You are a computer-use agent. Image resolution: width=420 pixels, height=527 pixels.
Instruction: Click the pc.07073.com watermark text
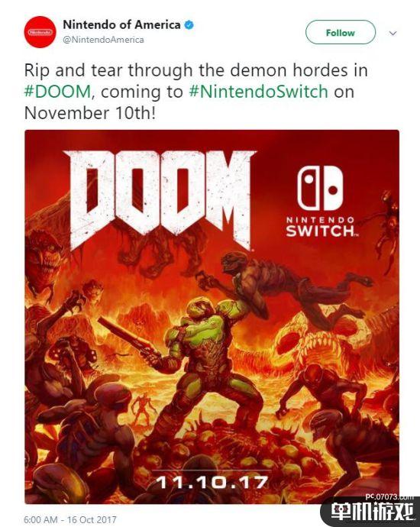point(389,496)
